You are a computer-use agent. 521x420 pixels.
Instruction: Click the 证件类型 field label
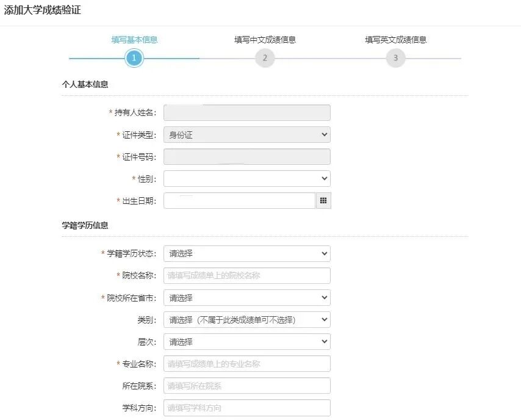tap(139, 135)
